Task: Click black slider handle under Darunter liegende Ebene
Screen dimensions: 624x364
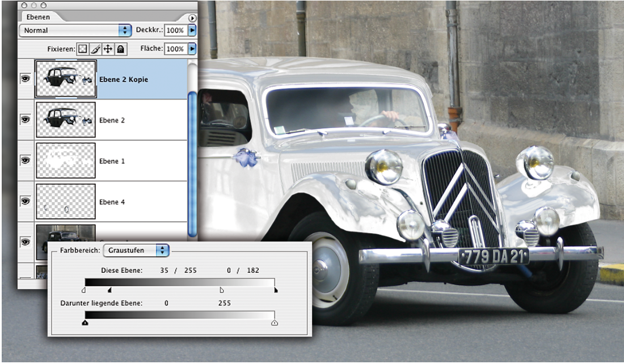Action: [85, 323]
